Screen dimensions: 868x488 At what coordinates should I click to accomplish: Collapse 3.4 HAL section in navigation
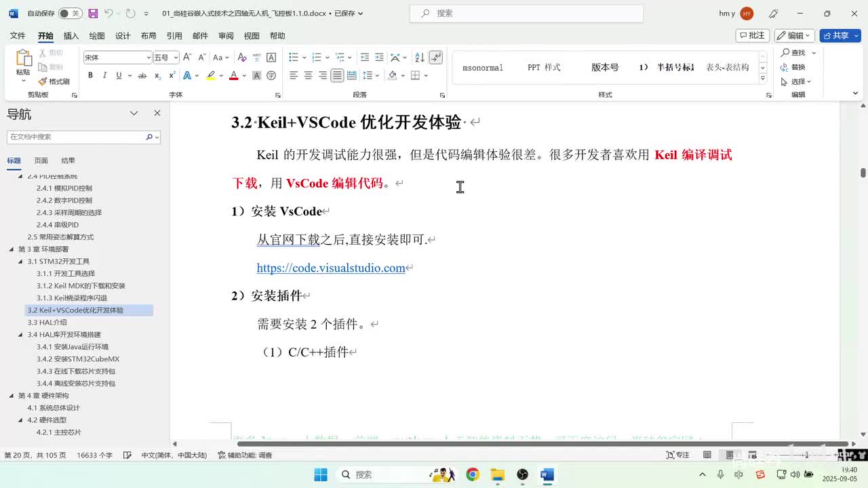coord(21,335)
